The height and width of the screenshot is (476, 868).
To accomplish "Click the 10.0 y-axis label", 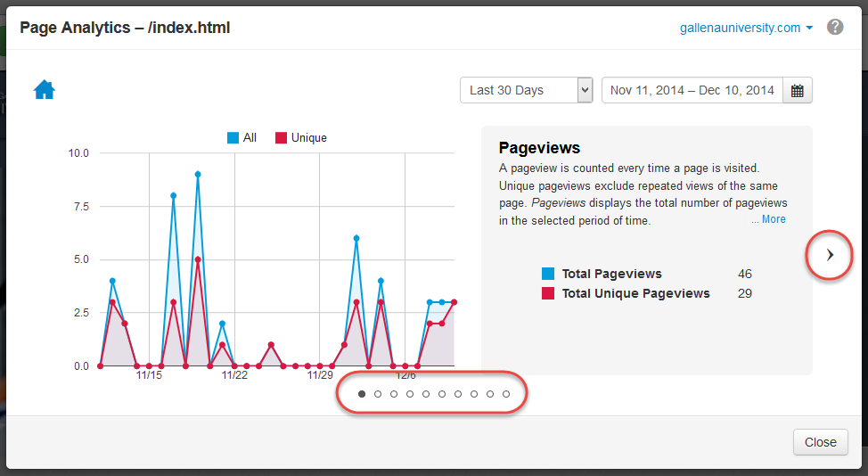I will pos(78,153).
